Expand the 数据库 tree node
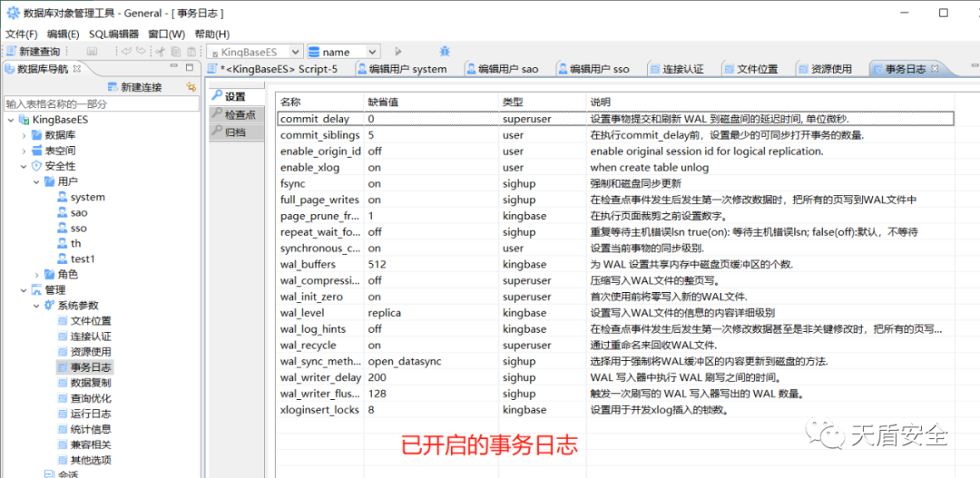 click(24, 135)
